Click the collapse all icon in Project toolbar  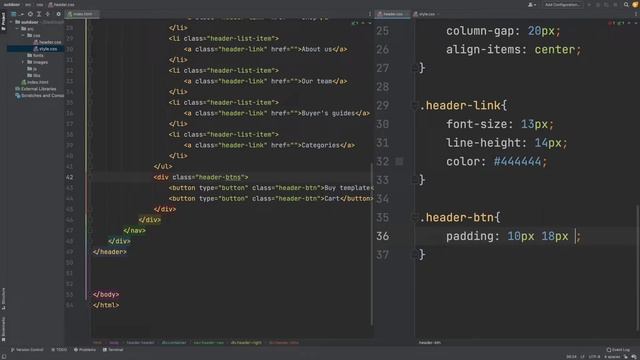[x=47, y=14]
